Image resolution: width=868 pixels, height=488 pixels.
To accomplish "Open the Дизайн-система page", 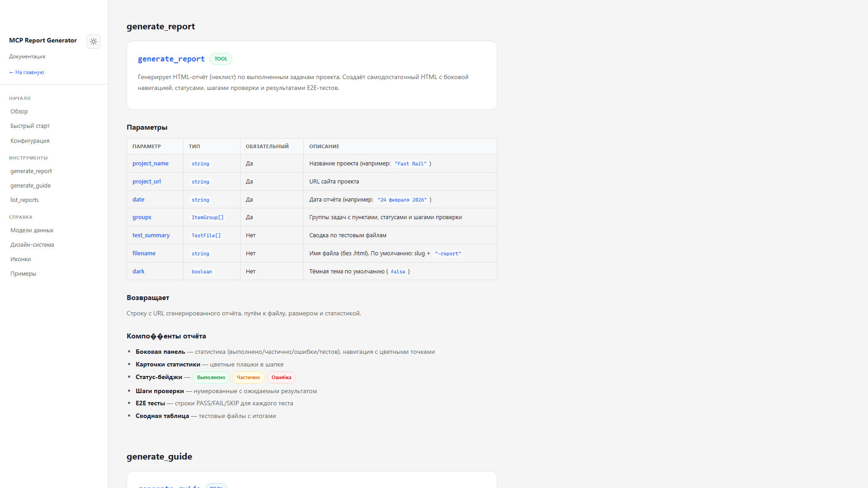I will [32, 244].
